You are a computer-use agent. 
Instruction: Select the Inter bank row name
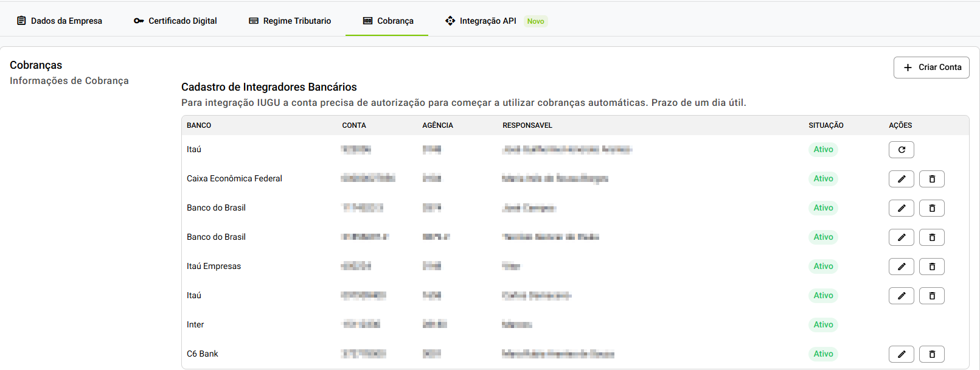(x=195, y=325)
